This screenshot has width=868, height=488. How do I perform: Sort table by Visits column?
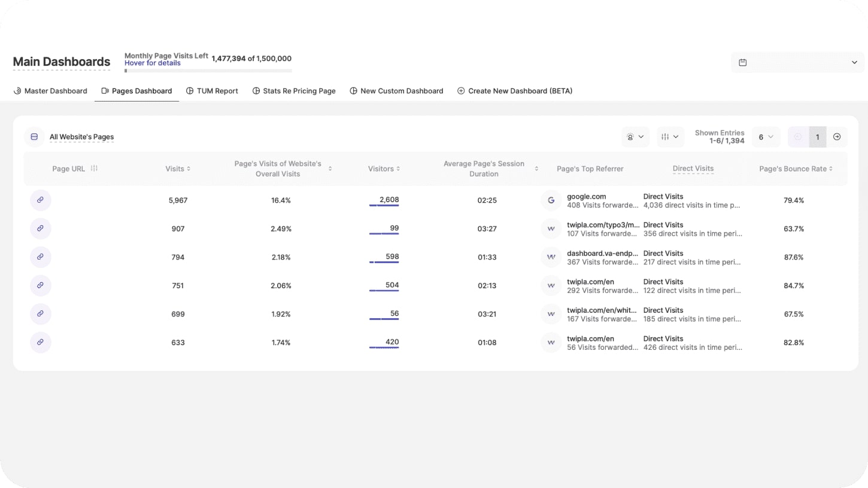178,169
